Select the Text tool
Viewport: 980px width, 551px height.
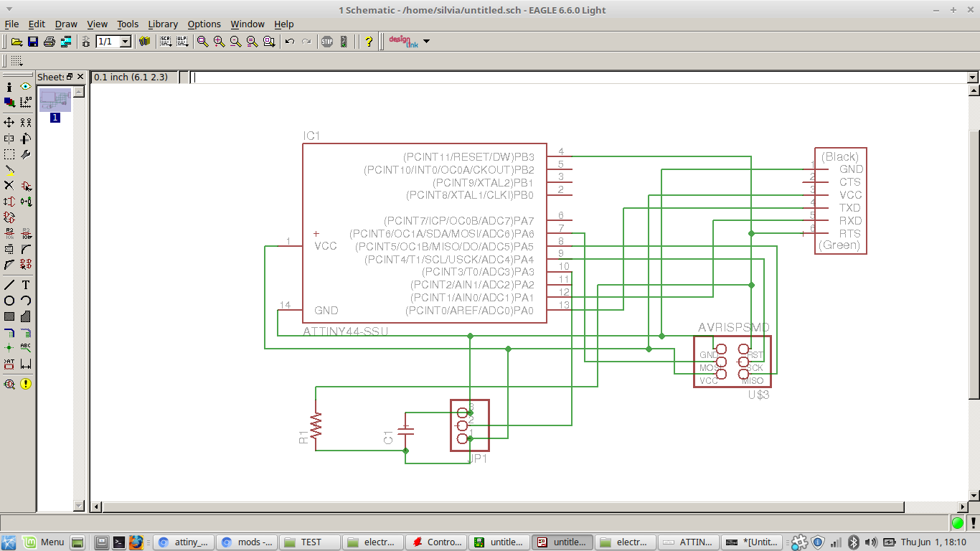pos(26,285)
